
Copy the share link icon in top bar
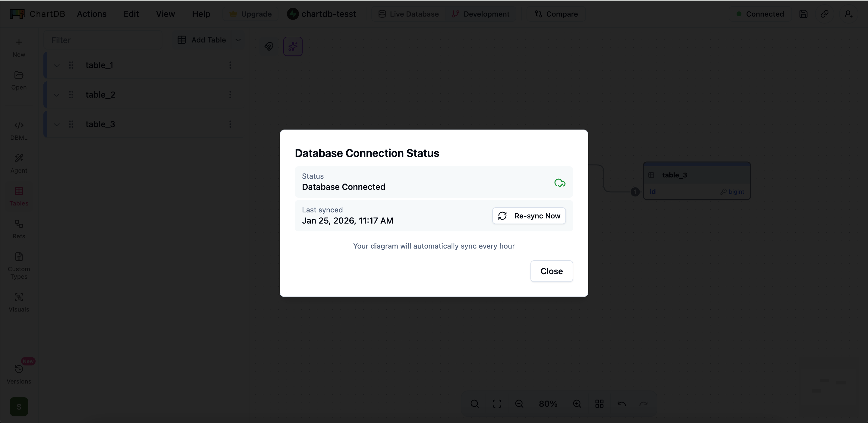click(825, 14)
